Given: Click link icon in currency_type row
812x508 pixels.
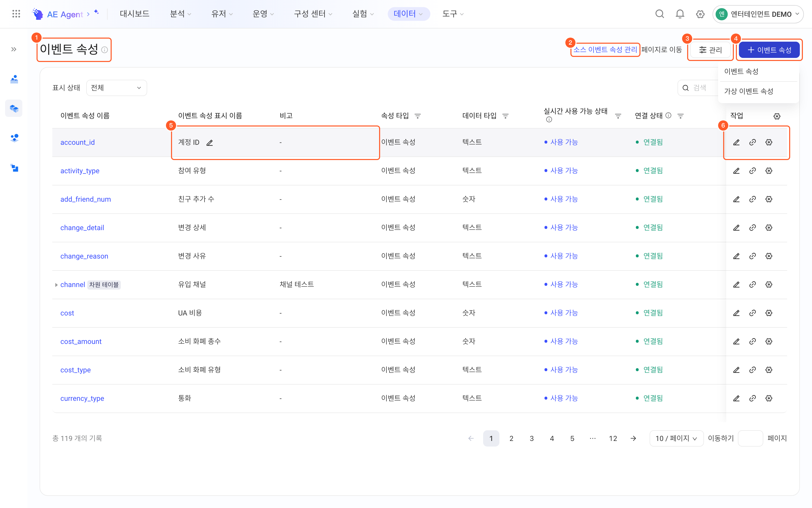Looking at the screenshot, I should coord(753,399).
